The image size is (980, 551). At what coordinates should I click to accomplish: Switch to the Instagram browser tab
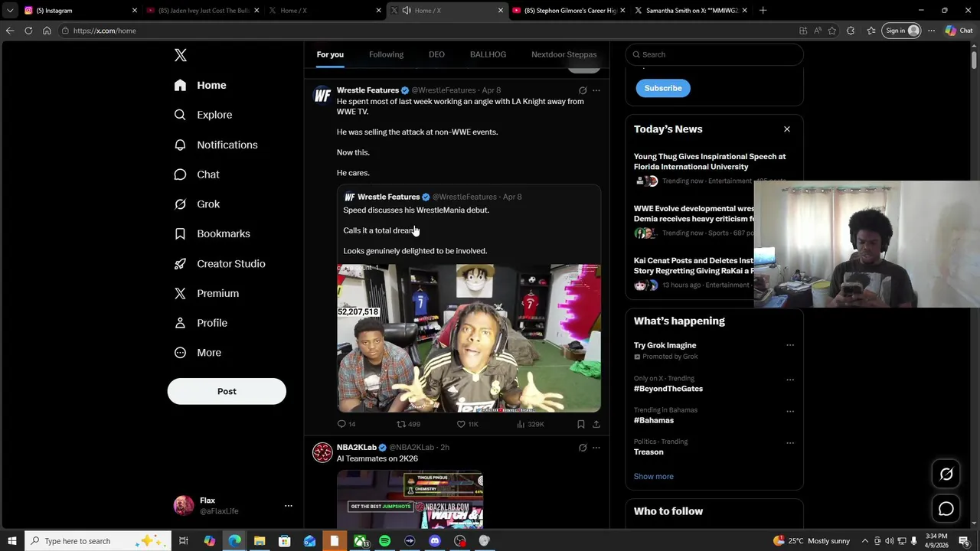80,11
